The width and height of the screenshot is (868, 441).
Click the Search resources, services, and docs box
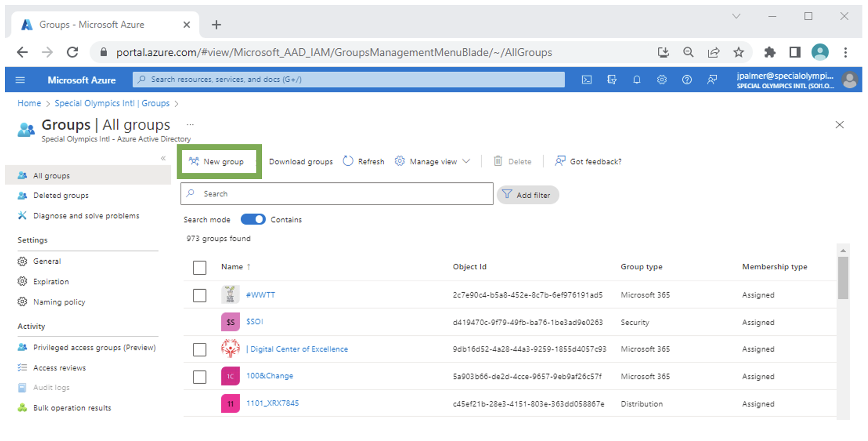coord(349,80)
